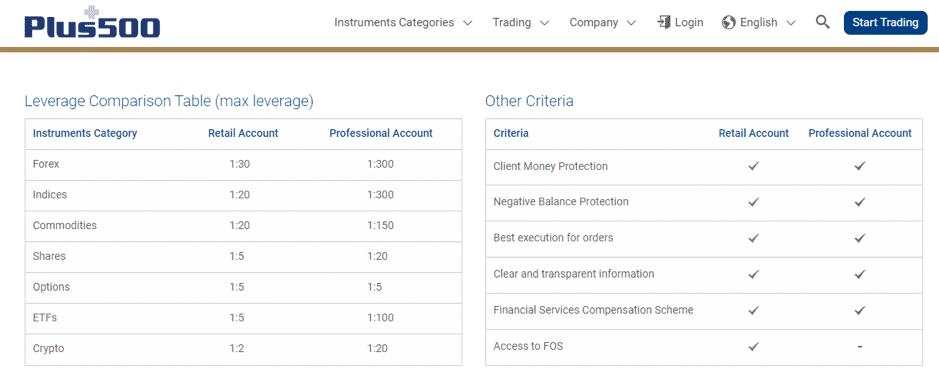Click the Plus500 logo
Image resolution: width=939 pixels, height=375 pixels.
(92, 23)
